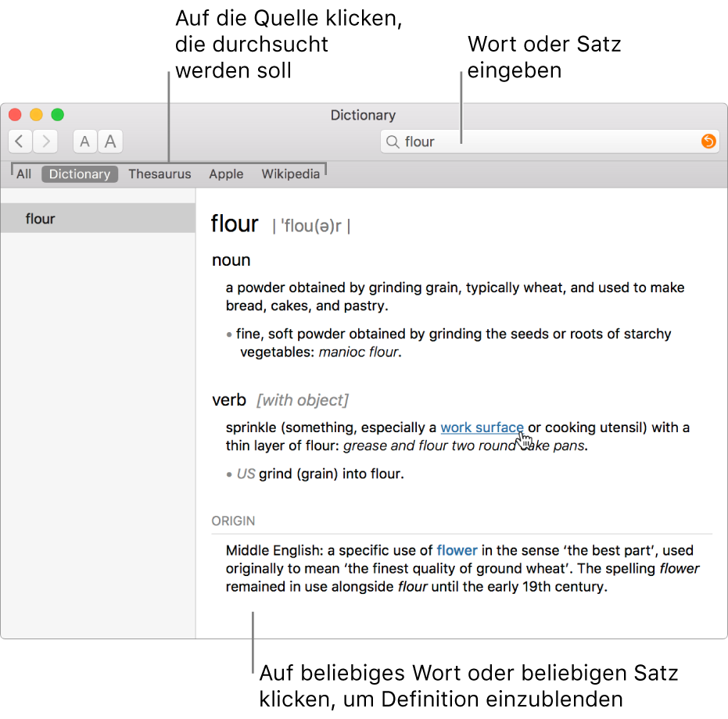Screen dimensions: 728x719
Task: Switch to the Wikipedia source
Action: pos(291,174)
